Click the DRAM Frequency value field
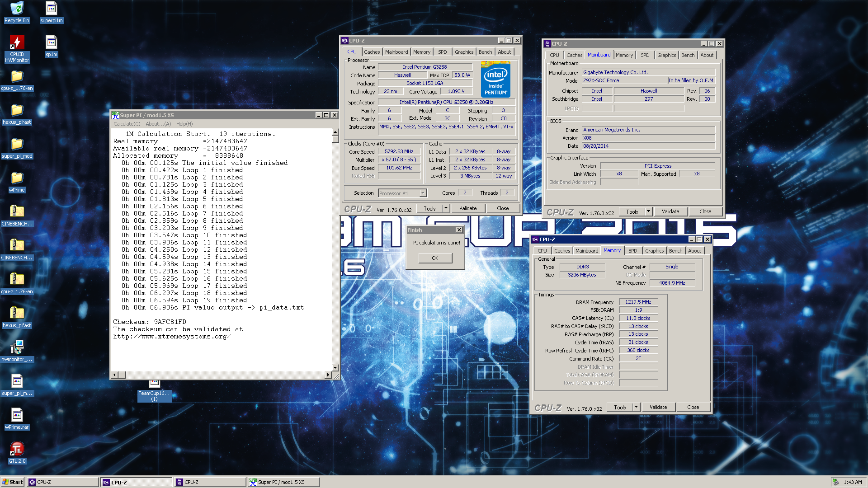The height and width of the screenshot is (488, 868). click(638, 302)
